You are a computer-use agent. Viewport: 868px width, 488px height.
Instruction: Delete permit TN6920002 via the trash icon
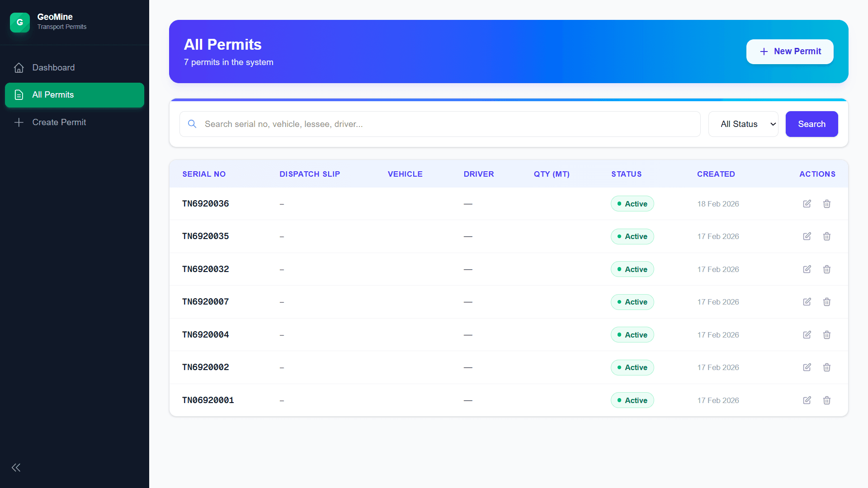pyautogui.click(x=827, y=367)
